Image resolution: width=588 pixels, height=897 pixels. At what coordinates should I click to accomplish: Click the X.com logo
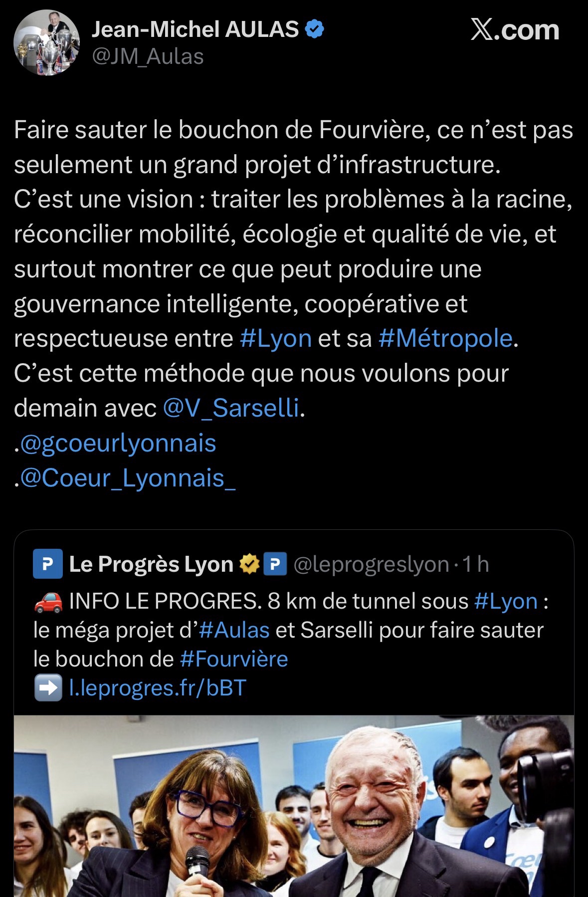(x=515, y=30)
